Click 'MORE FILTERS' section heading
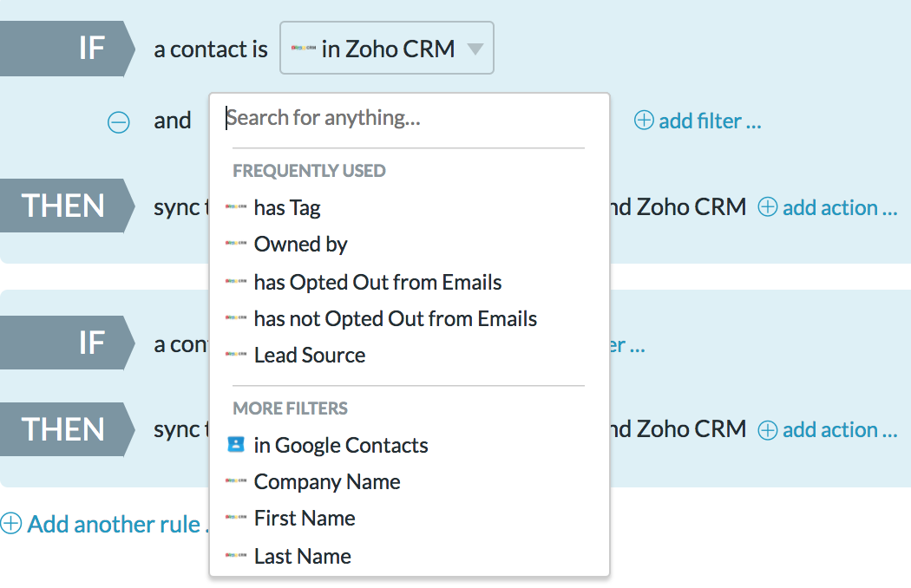 tap(290, 408)
